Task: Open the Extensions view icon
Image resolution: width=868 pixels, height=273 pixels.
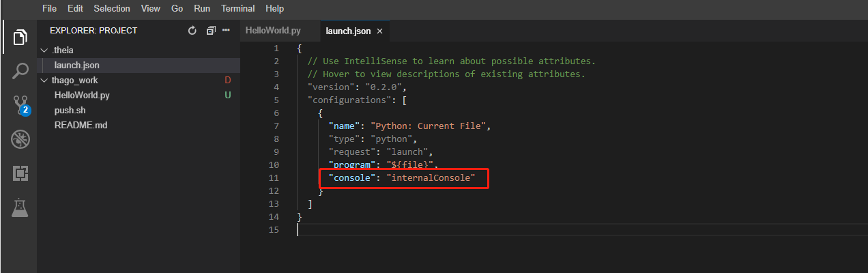Action: tap(20, 173)
